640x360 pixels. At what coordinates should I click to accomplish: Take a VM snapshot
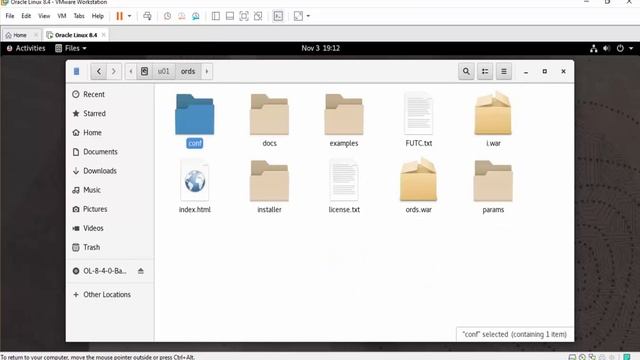coord(167,16)
